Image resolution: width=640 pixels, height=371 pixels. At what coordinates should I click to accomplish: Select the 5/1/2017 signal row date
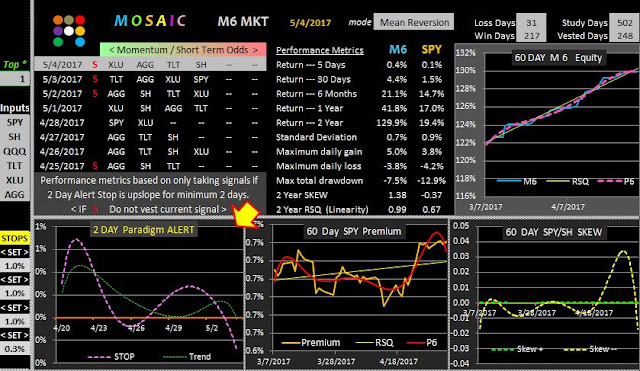62,108
